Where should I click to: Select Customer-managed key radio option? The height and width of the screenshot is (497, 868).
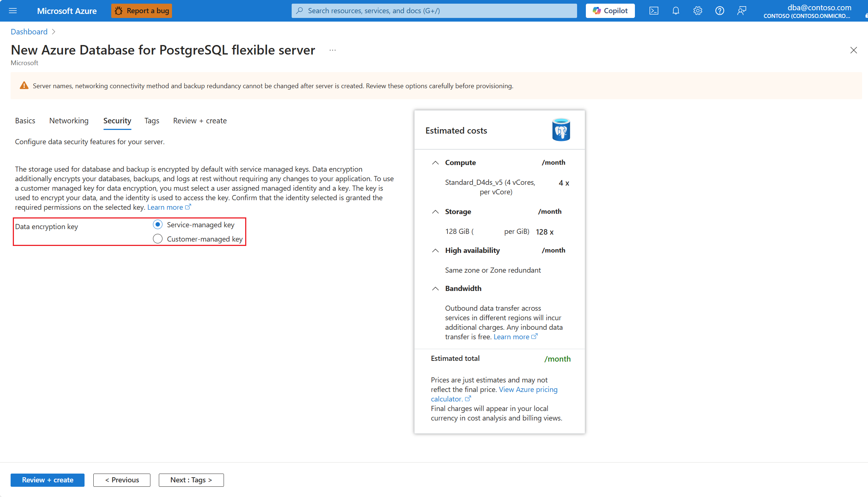[x=158, y=239]
